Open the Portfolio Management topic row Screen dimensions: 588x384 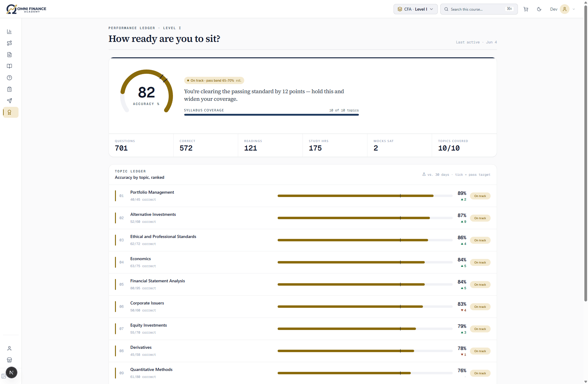(x=302, y=196)
